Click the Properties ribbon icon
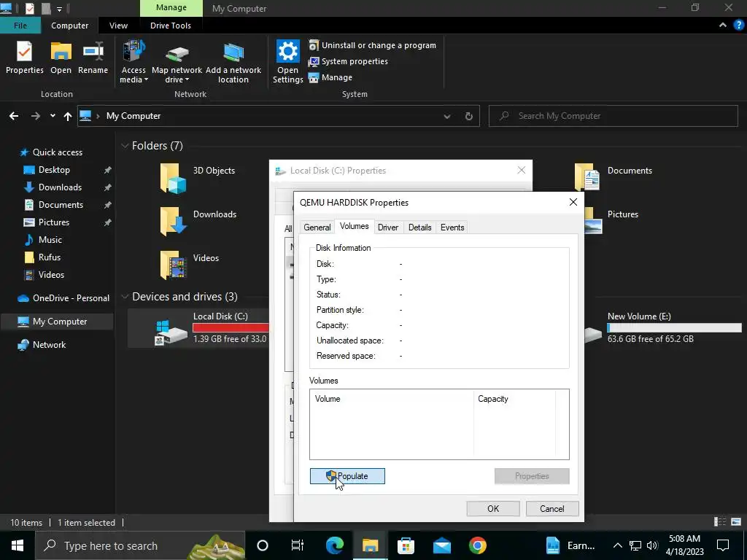The image size is (747, 560). point(24,57)
